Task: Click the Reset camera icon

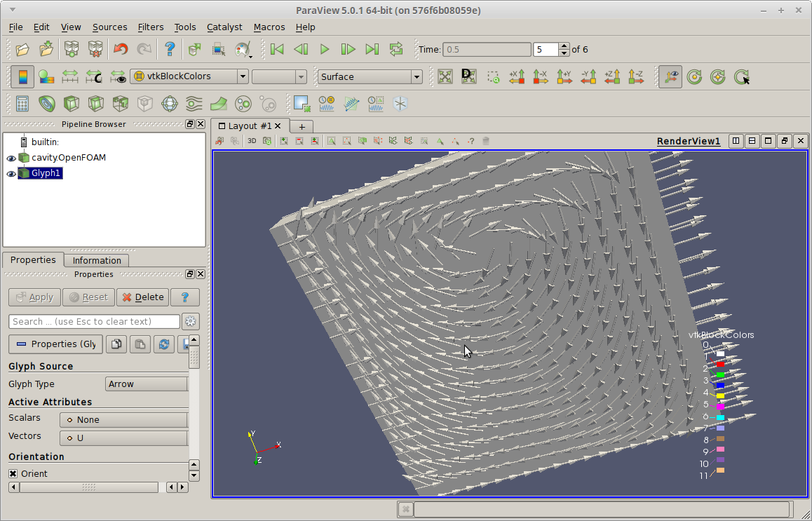Action: click(x=445, y=77)
